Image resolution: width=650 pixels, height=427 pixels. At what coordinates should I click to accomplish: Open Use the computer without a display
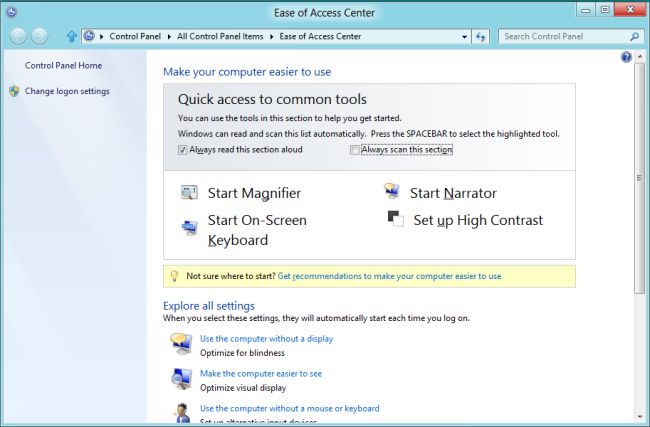tap(267, 339)
